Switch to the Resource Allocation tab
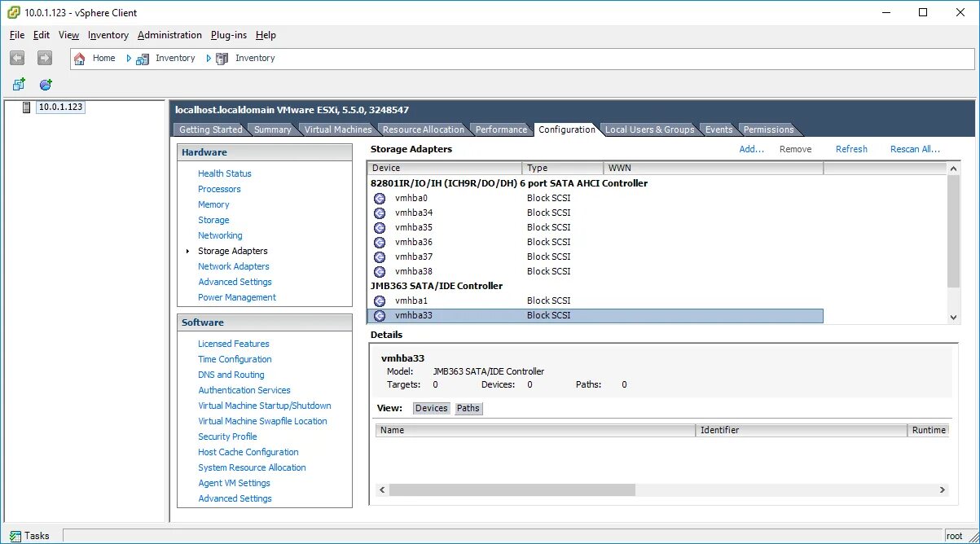 (423, 129)
